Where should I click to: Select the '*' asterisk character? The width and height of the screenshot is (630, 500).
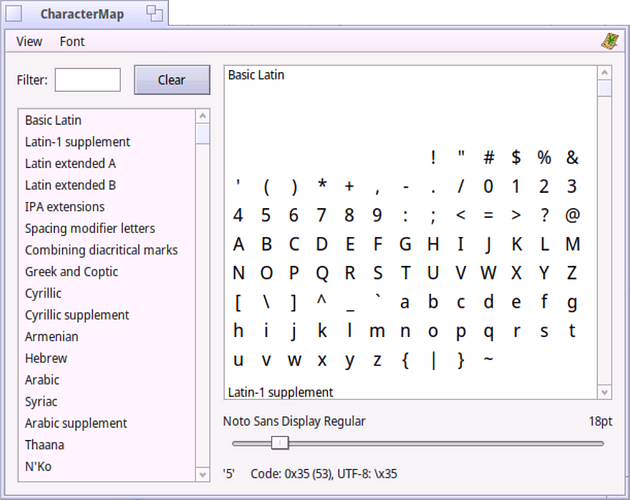pos(322,184)
